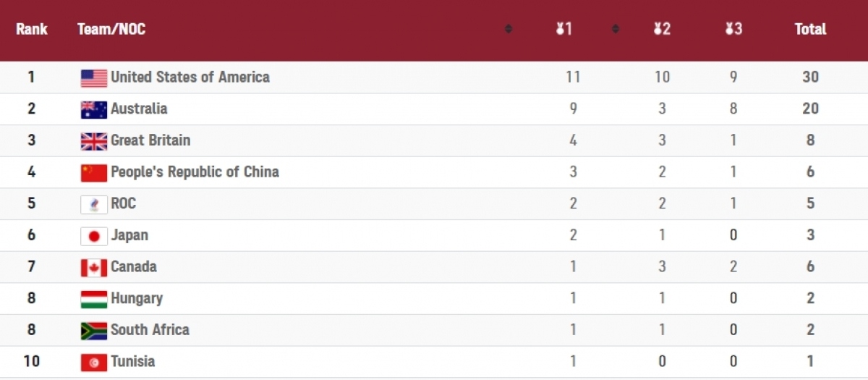This screenshot has width=868, height=380.
Task: Select the Australian flag icon
Action: point(94,109)
